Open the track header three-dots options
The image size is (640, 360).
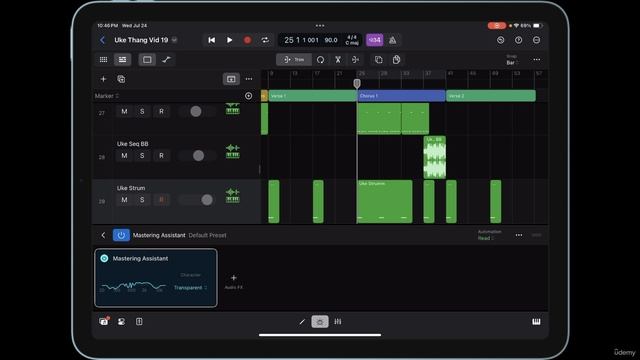(249, 79)
